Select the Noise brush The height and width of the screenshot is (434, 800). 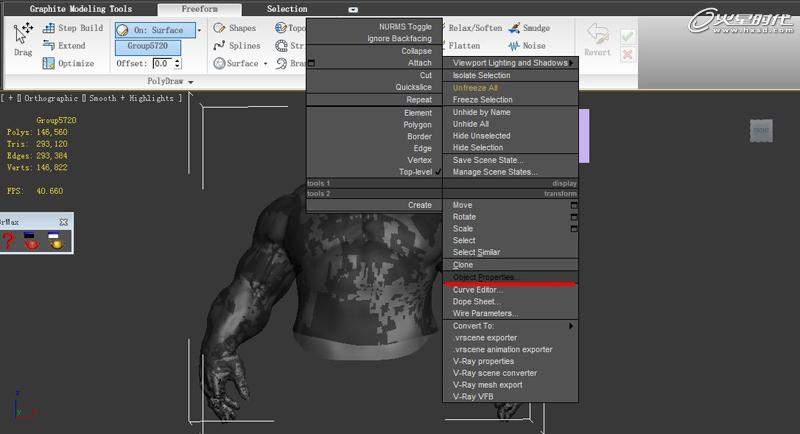pos(527,45)
